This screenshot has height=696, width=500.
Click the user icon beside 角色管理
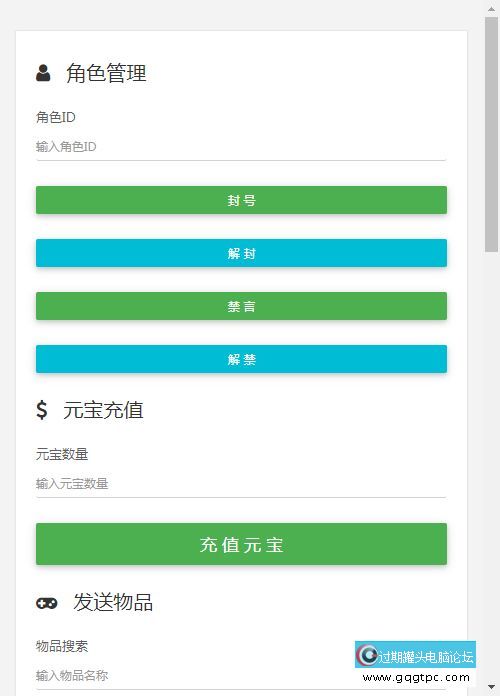point(43,73)
